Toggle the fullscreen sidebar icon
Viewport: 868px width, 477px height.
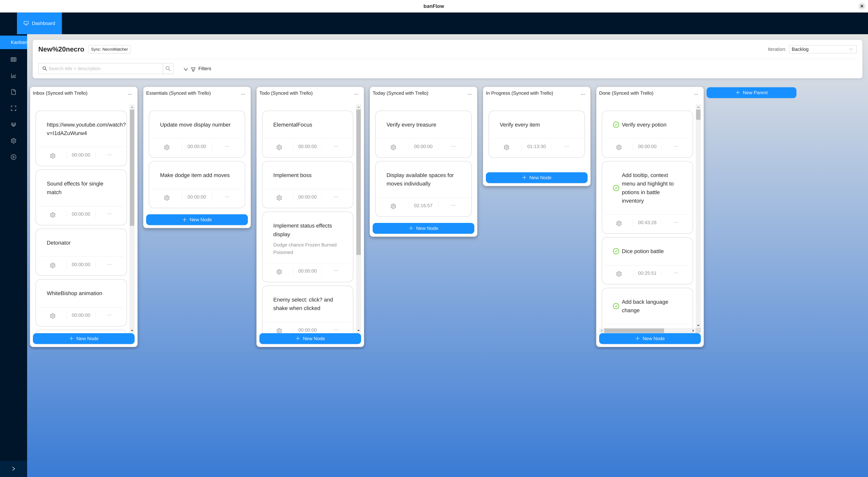click(x=14, y=108)
